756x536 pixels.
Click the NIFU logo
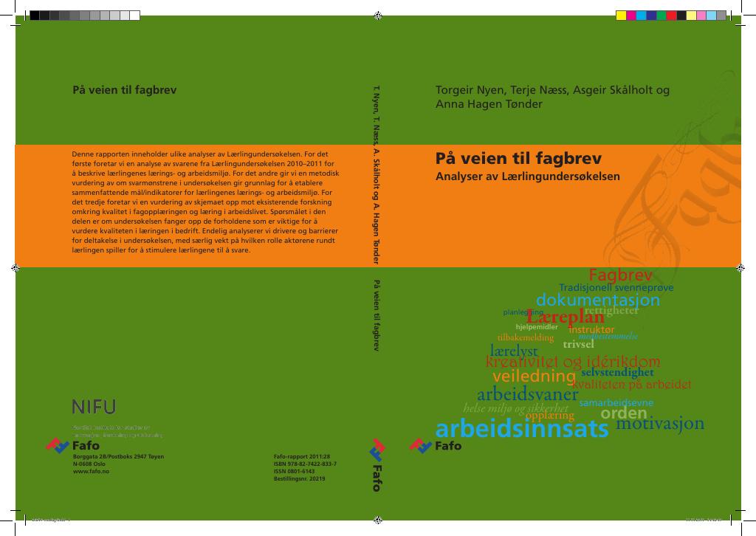tap(94, 407)
